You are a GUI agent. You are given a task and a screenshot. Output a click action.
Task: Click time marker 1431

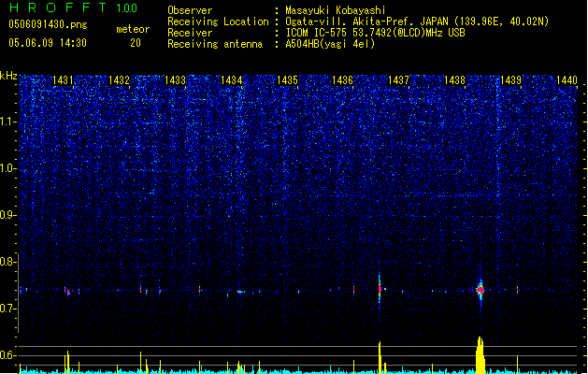pos(63,80)
